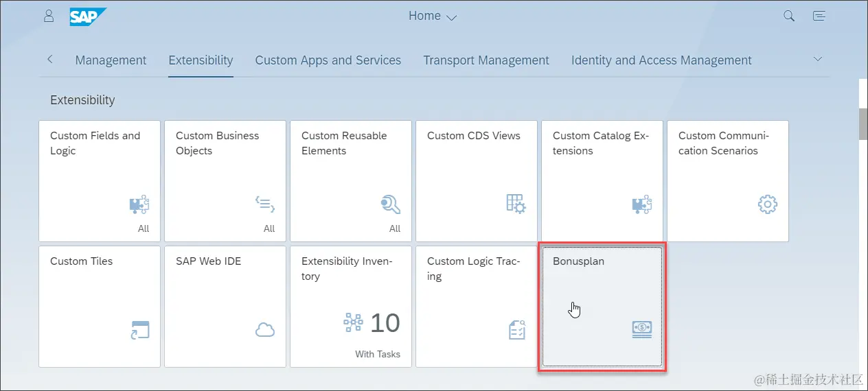This screenshot has width=868, height=391.
Task: Open the notifications list icon
Action: [x=819, y=16]
